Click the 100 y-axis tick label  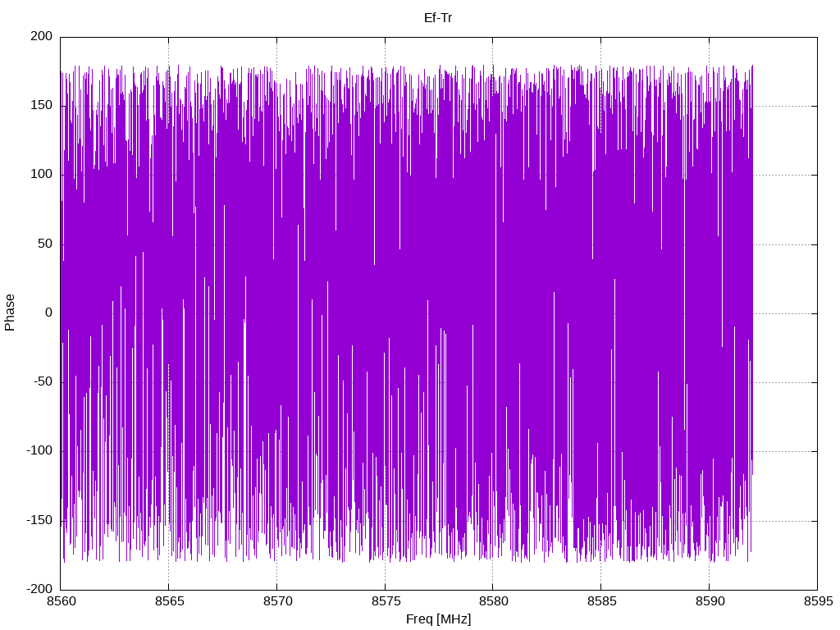(42, 175)
